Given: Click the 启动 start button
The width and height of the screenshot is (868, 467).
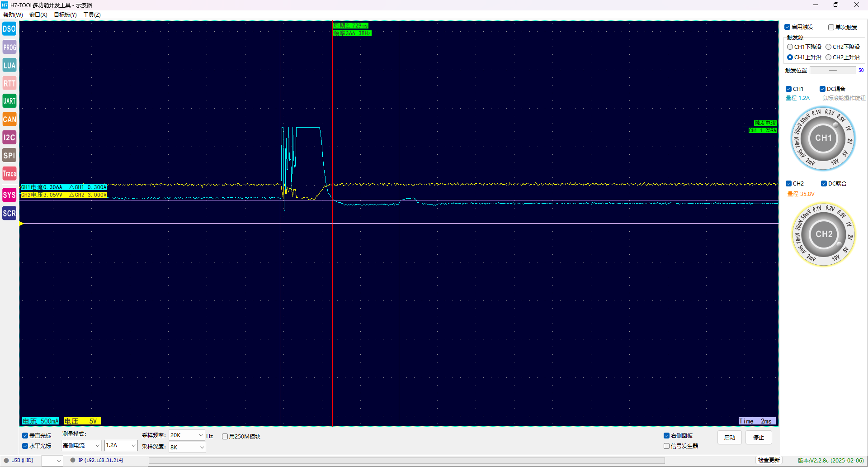Looking at the screenshot, I should pos(730,437).
